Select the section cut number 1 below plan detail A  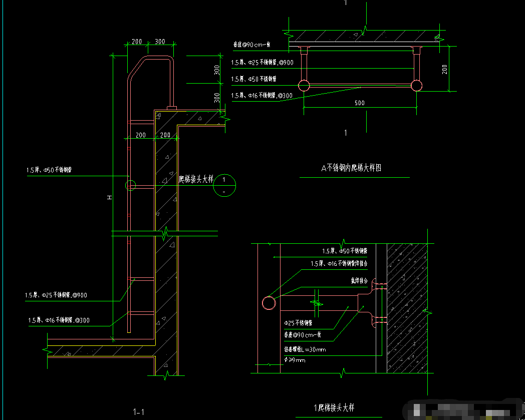click(346, 133)
